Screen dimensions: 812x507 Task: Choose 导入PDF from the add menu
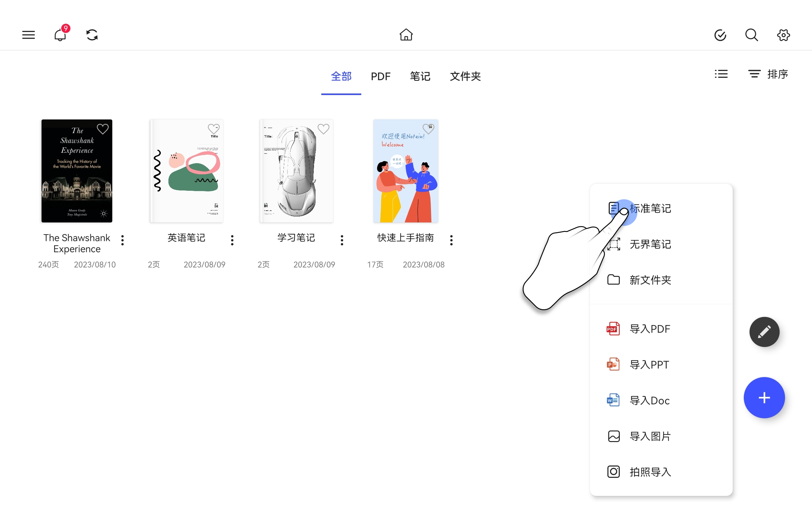649,329
